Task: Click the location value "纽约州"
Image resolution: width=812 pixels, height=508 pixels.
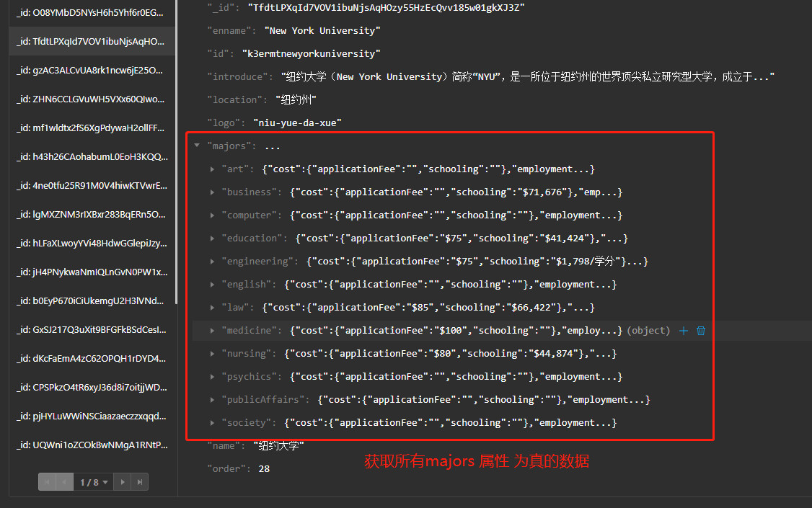Action: pos(296,100)
